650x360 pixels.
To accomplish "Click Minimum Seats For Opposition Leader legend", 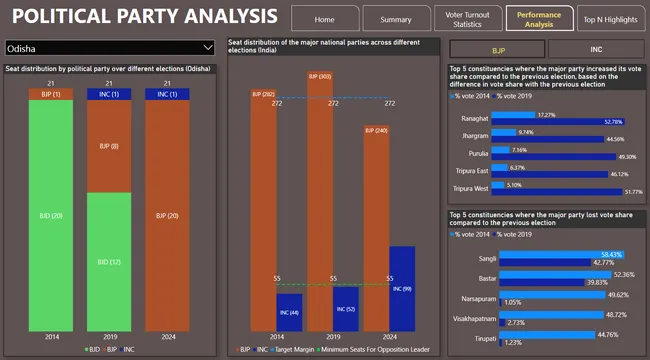I will pos(373,350).
